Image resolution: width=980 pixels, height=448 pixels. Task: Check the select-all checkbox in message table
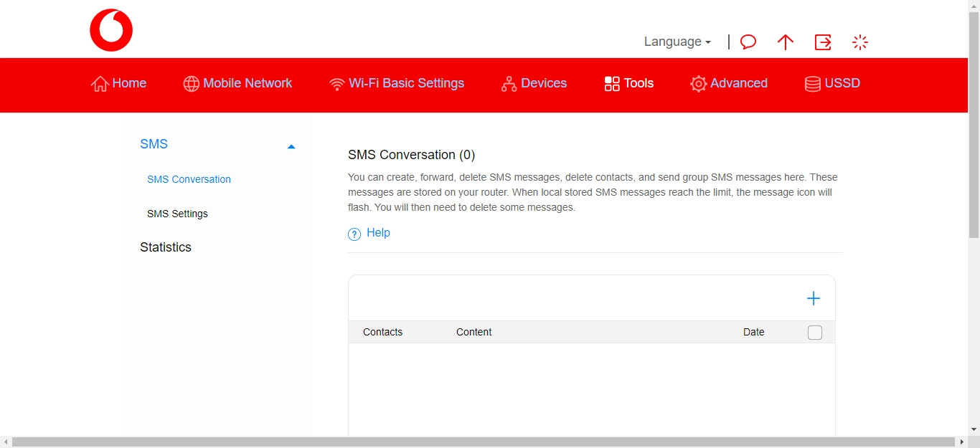point(815,332)
